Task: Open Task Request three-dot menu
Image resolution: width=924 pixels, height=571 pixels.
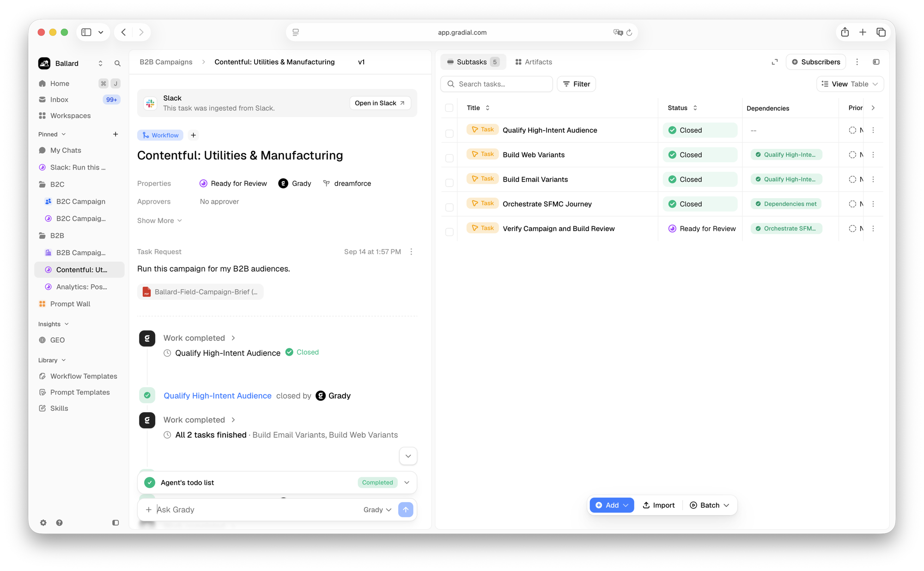Action: [411, 252]
